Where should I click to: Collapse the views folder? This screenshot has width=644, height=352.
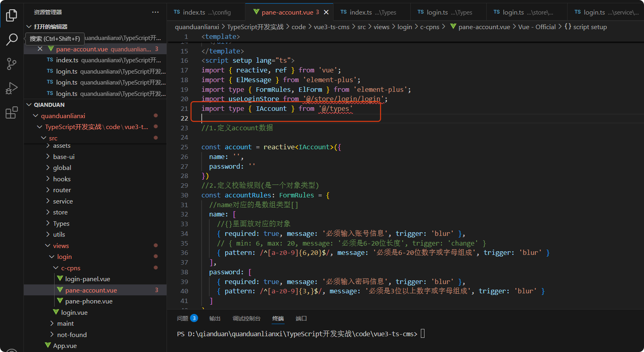(48, 246)
